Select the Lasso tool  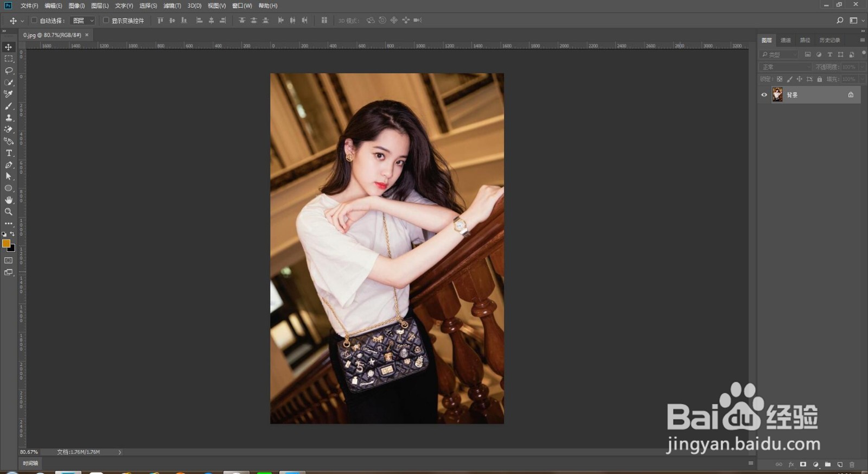(x=9, y=71)
